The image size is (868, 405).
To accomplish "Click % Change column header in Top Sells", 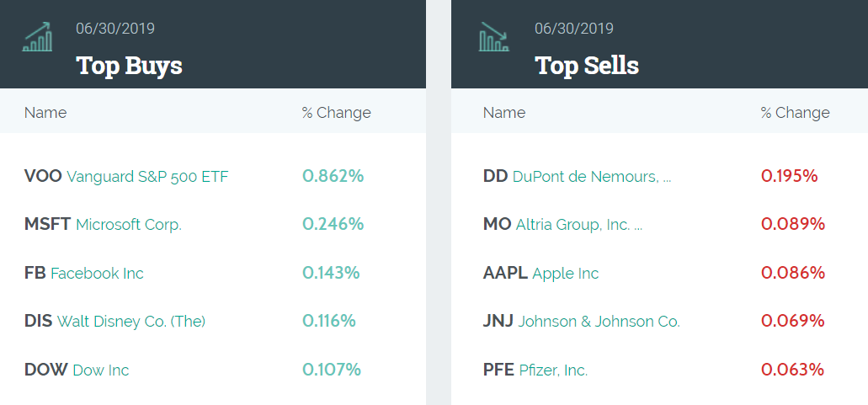I will (796, 113).
